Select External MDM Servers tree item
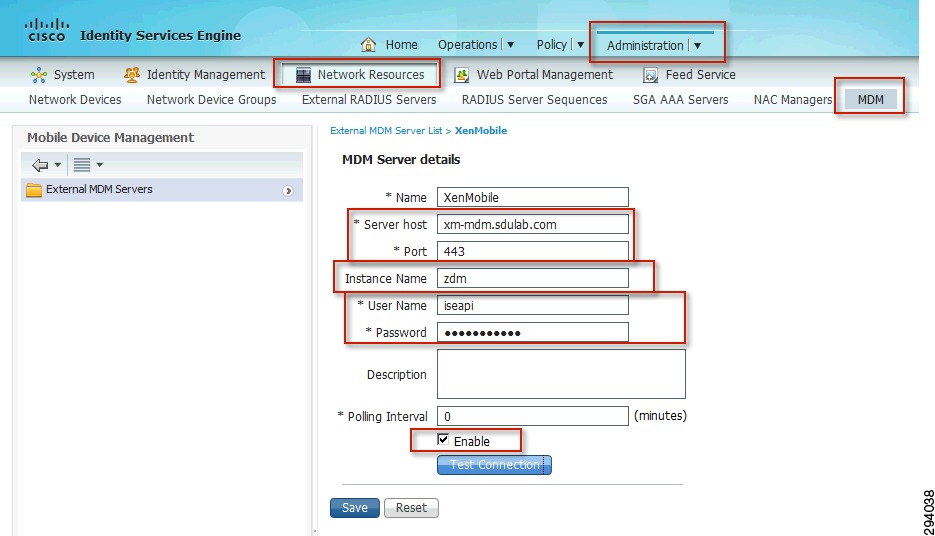The image size is (935, 536). (162, 190)
